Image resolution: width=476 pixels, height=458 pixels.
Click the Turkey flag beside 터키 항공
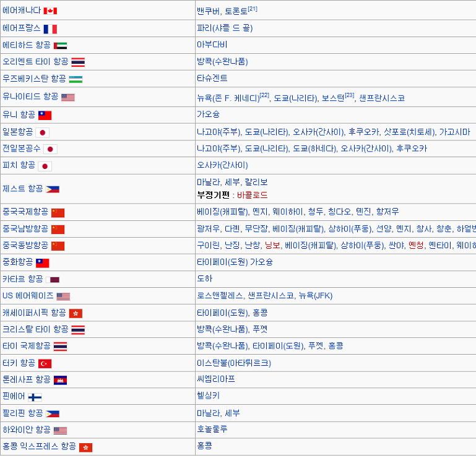45,363
